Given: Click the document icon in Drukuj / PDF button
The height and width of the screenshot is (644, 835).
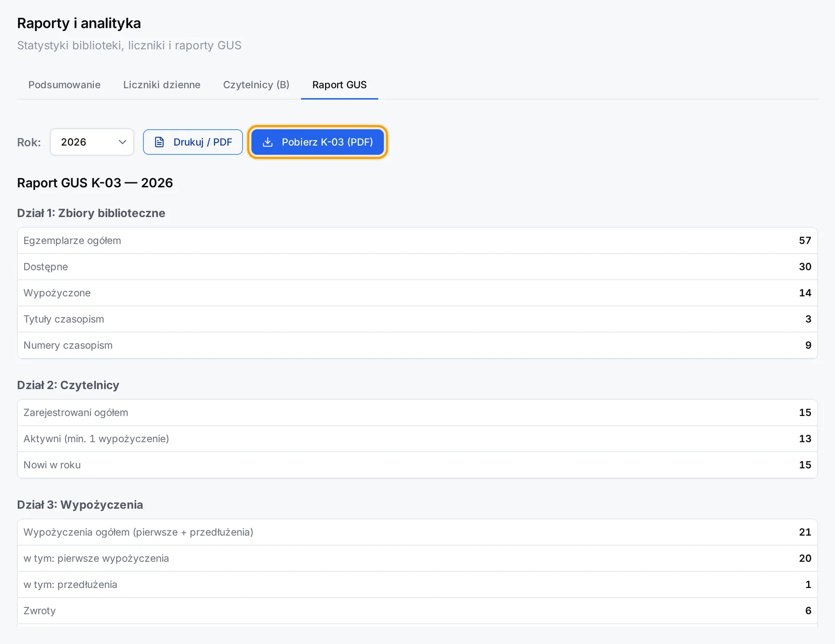Looking at the screenshot, I should coord(159,142).
